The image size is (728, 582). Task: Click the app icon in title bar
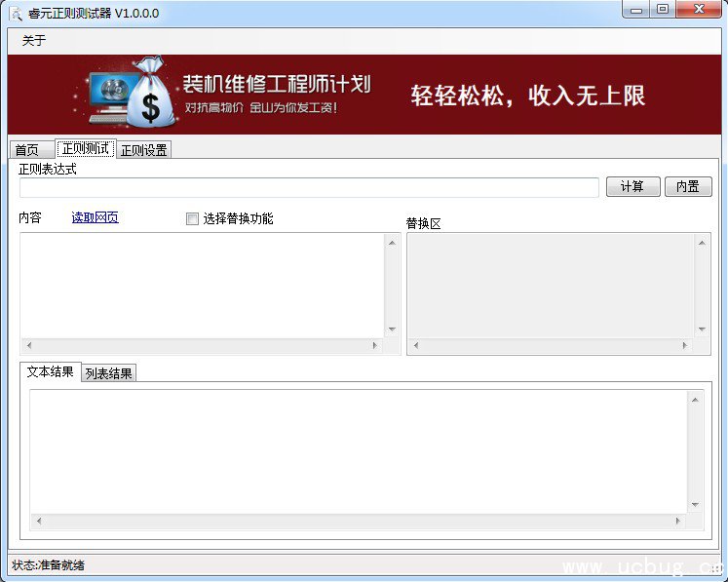tap(16, 14)
